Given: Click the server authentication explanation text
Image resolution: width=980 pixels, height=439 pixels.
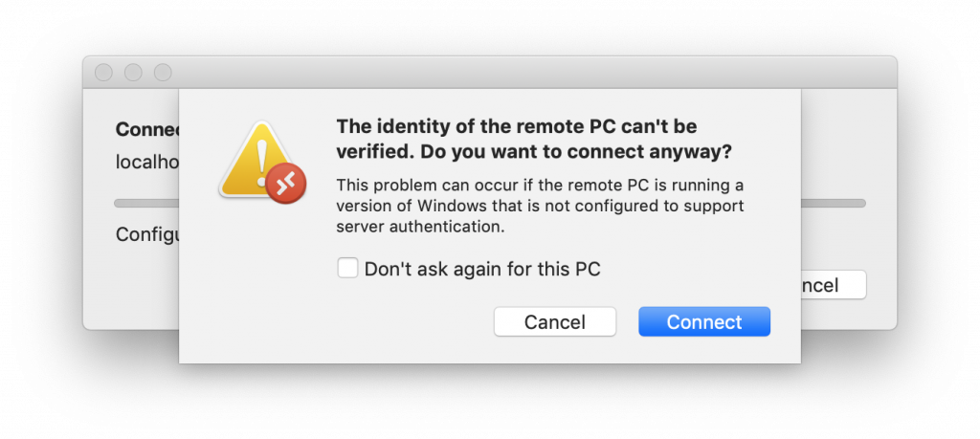Looking at the screenshot, I should (x=540, y=206).
